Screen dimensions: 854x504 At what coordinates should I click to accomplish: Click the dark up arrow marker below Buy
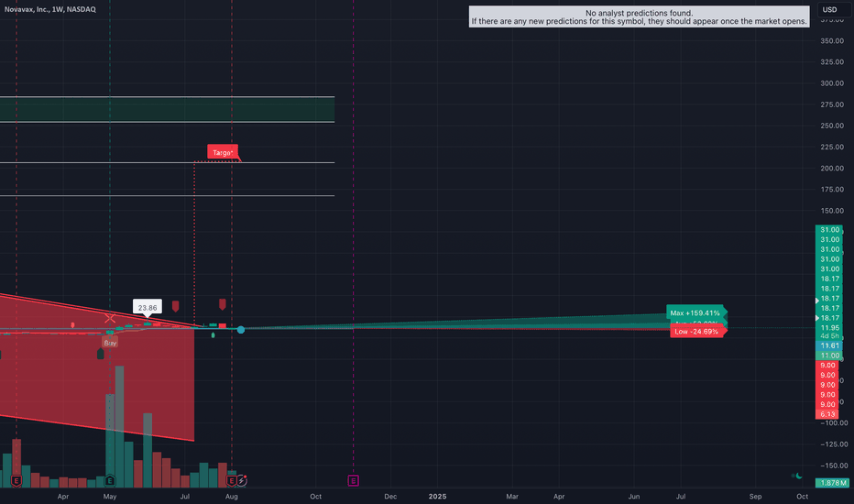[x=100, y=354]
